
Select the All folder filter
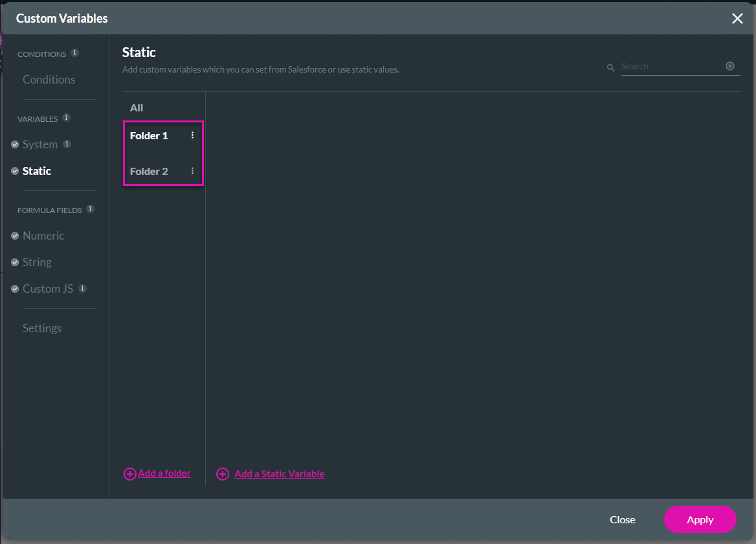click(x=136, y=108)
